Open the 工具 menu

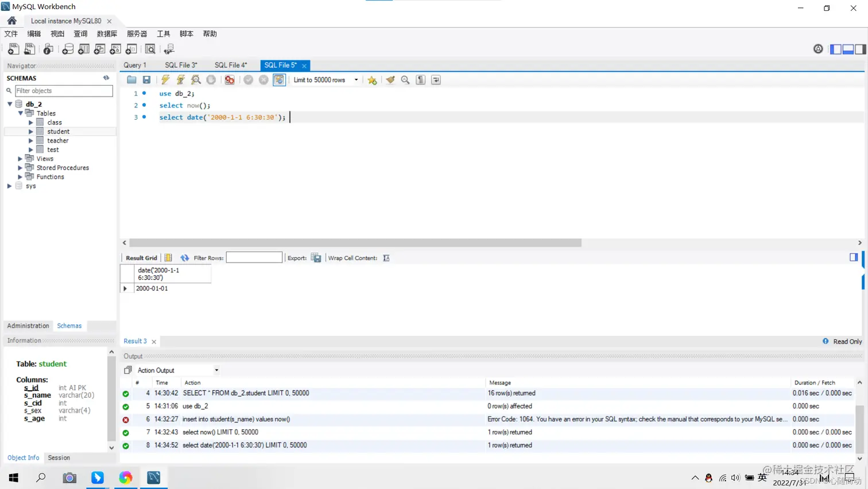point(164,34)
